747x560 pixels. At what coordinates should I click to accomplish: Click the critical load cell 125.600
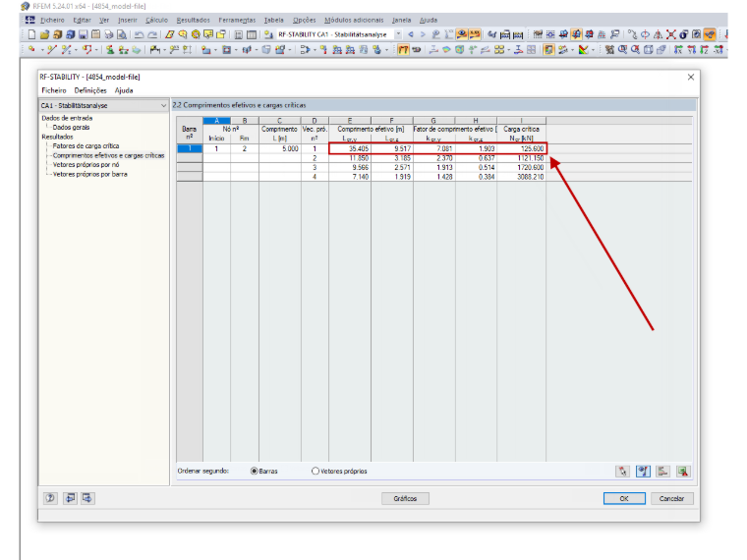pos(521,148)
